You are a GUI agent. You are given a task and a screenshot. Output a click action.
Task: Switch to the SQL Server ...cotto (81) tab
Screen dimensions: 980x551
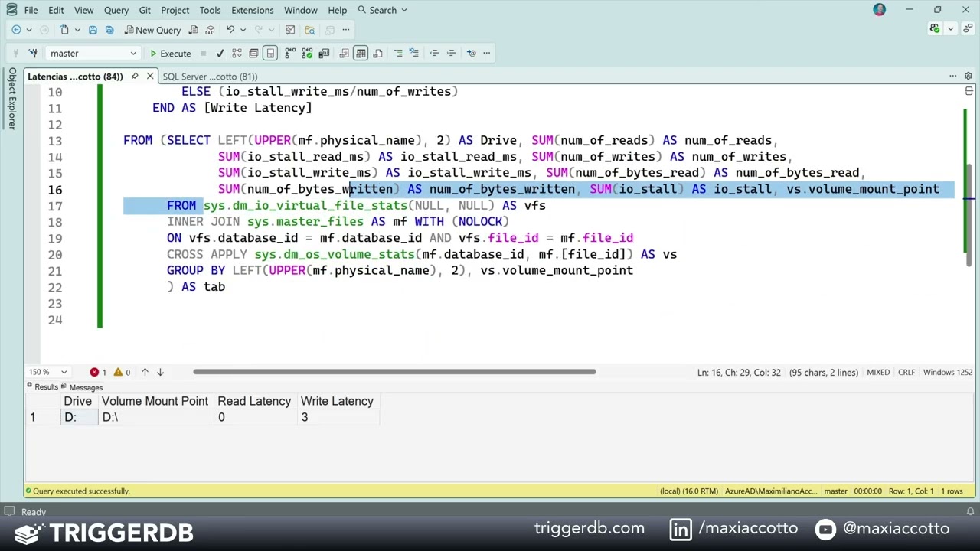point(210,76)
